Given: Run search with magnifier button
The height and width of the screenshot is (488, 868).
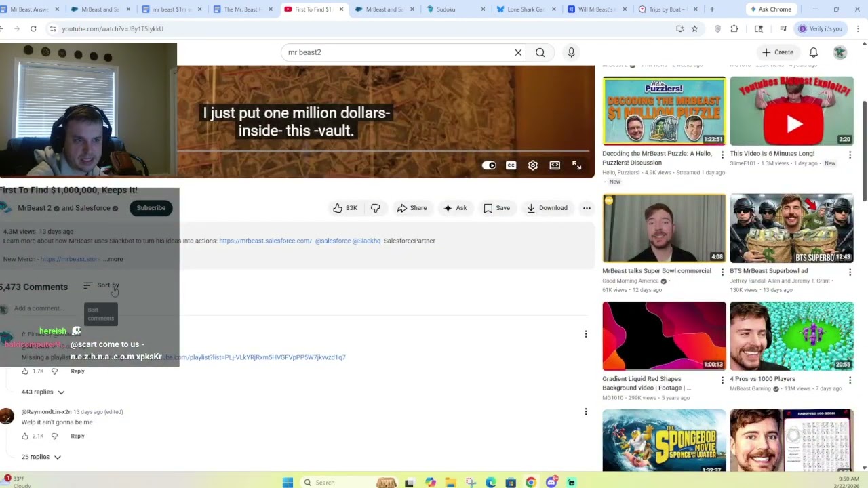Looking at the screenshot, I should [540, 52].
